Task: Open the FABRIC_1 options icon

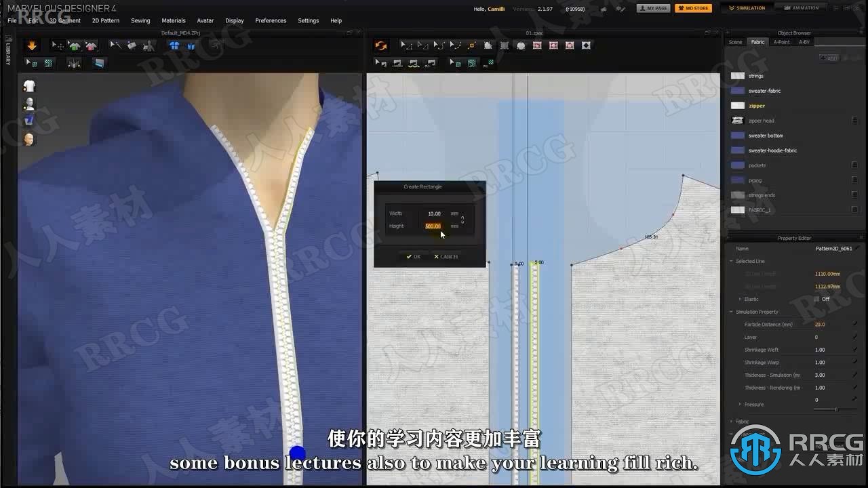Action: pos(854,210)
